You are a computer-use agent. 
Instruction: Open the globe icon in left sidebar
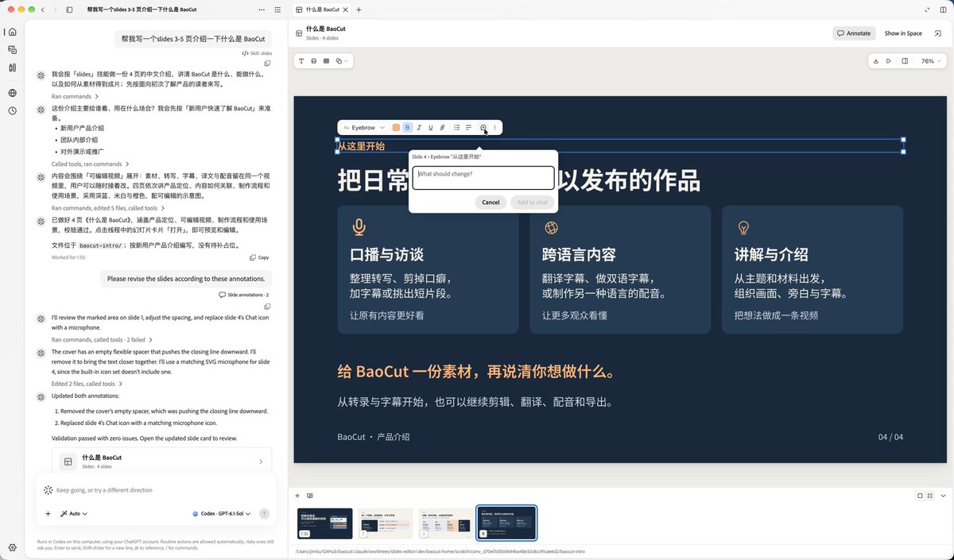12,93
